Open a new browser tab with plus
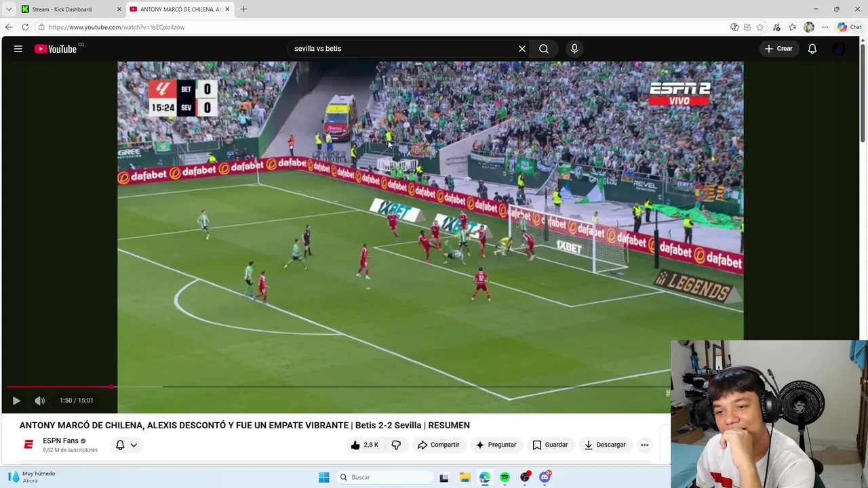The height and width of the screenshot is (488, 868). [243, 9]
